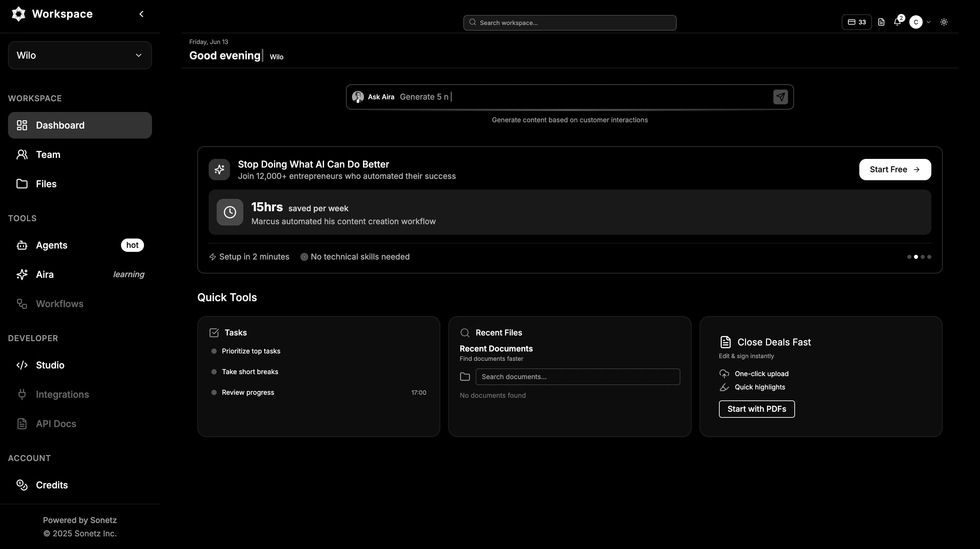Click the Start Free button
This screenshot has height=549, width=980.
tap(895, 170)
